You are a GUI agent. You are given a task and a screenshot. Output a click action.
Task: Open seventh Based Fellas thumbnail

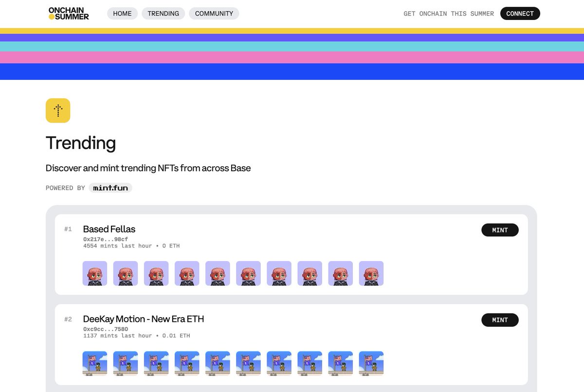pos(279,273)
